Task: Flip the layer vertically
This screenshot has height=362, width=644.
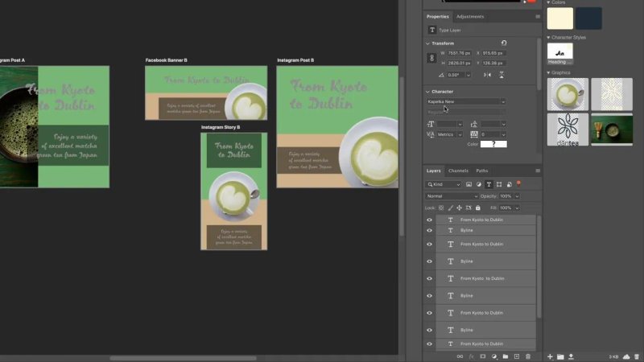Action: point(502,75)
